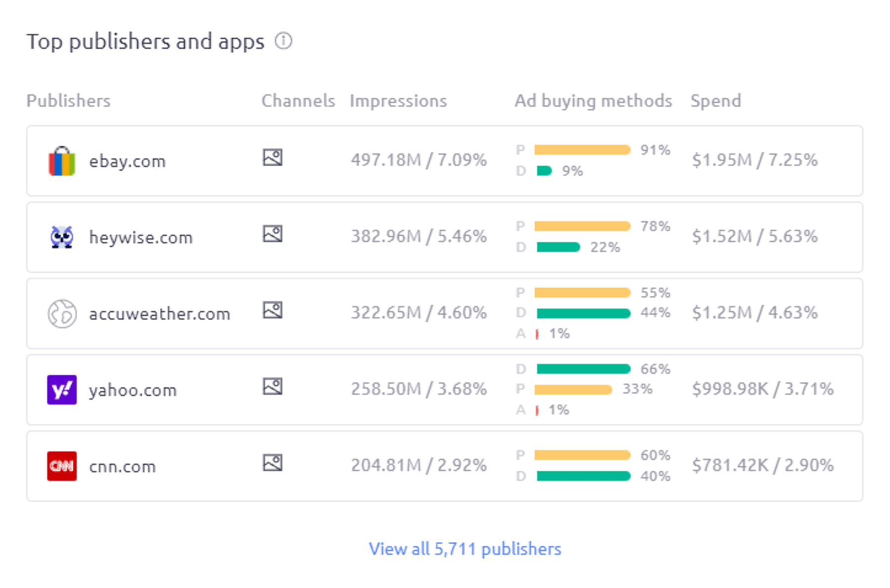Click yahoo.com's 66% direct green bar
This screenshot has height=588, width=890.
[583, 369]
